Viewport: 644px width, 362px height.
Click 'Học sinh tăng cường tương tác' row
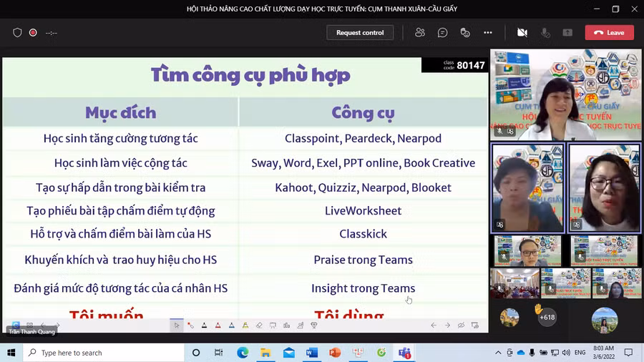[x=120, y=138]
